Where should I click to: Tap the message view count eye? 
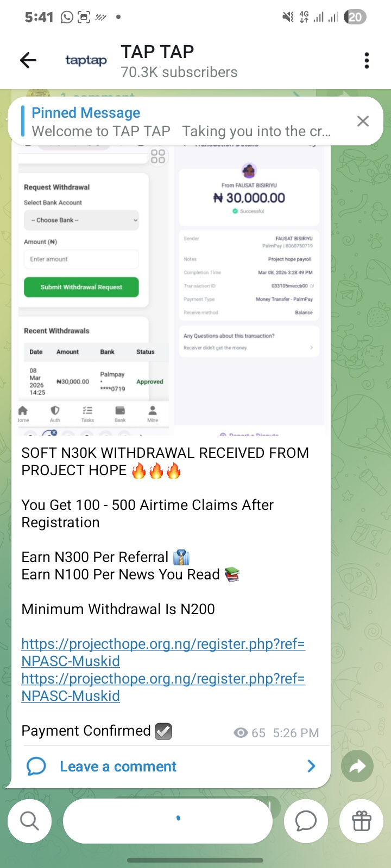pos(241,733)
